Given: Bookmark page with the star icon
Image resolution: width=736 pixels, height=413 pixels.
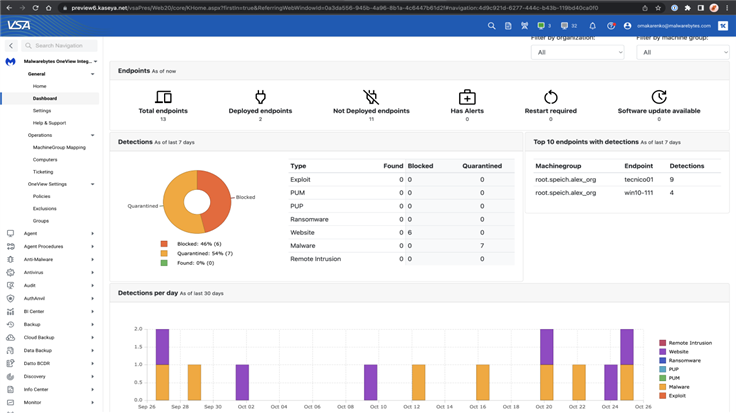Looking at the screenshot, I should click(658, 8).
